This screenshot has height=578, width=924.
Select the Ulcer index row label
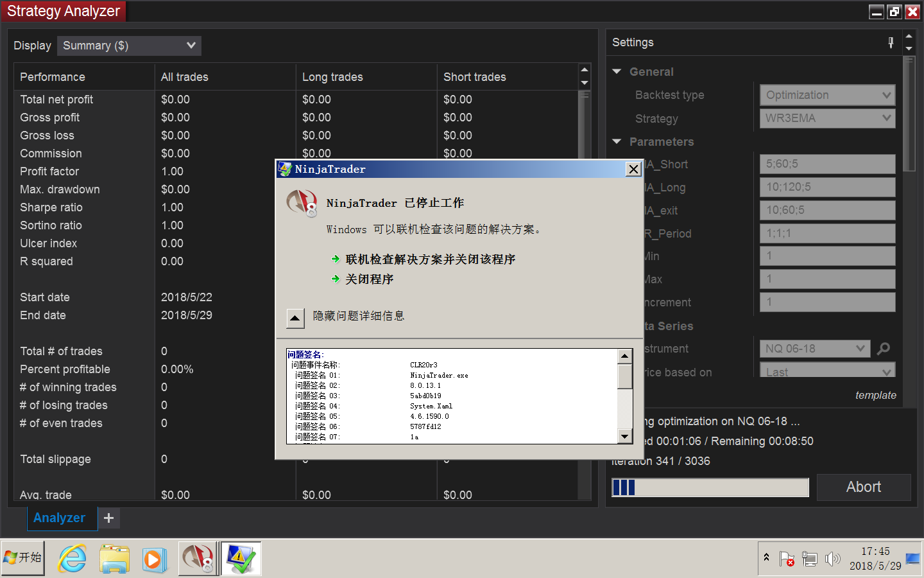tap(48, 243)
